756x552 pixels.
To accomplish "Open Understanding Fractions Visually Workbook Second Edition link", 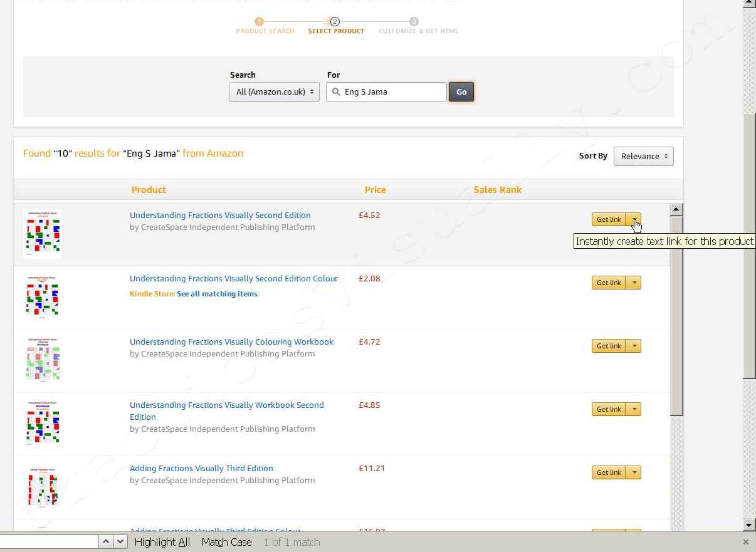I will pos(227,410).
